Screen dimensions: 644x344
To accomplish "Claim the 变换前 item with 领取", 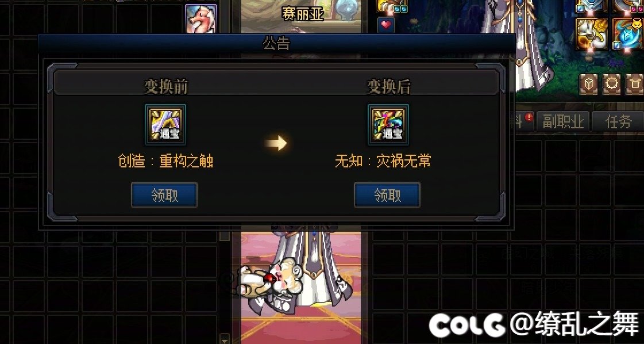I will tap(164, 195).
